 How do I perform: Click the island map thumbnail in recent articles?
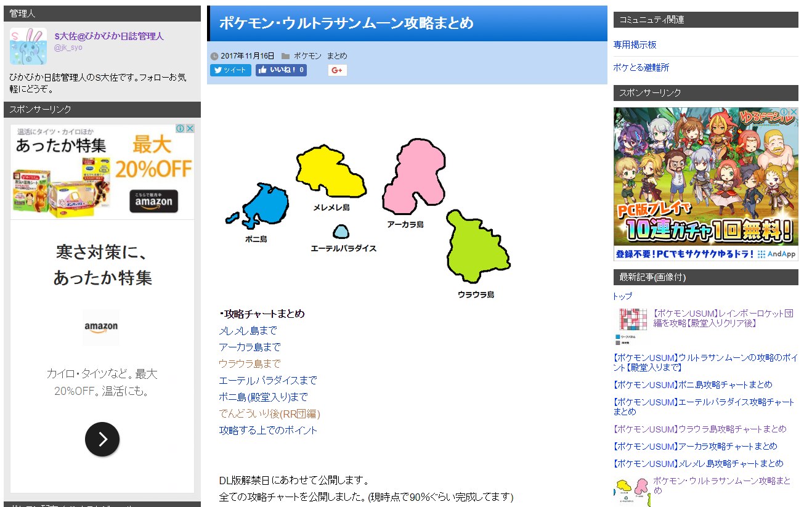click(632, 492)
